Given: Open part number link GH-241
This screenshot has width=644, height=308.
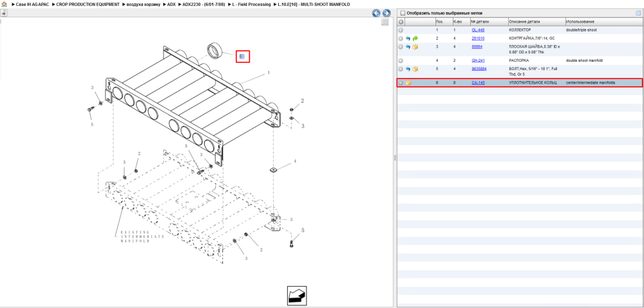Looking at the screenshot, I should coord(478,60).
